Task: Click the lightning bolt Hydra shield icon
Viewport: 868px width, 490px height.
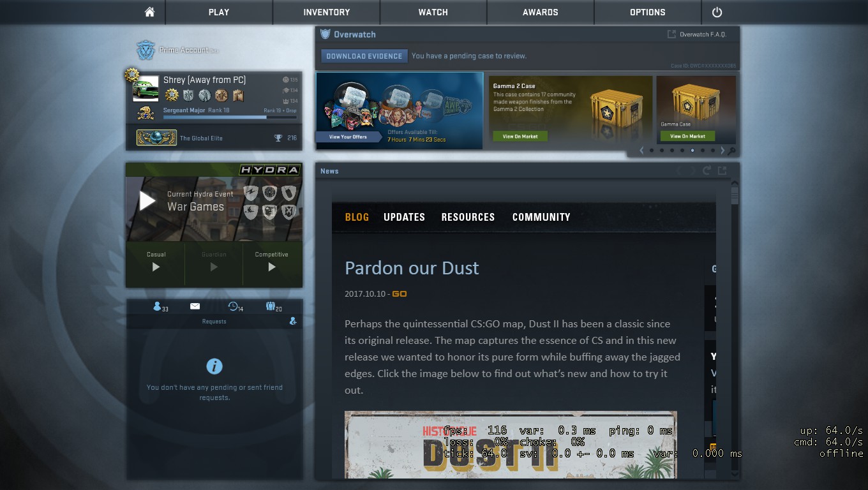Action: pyautogui.click(x=251, y=193)
